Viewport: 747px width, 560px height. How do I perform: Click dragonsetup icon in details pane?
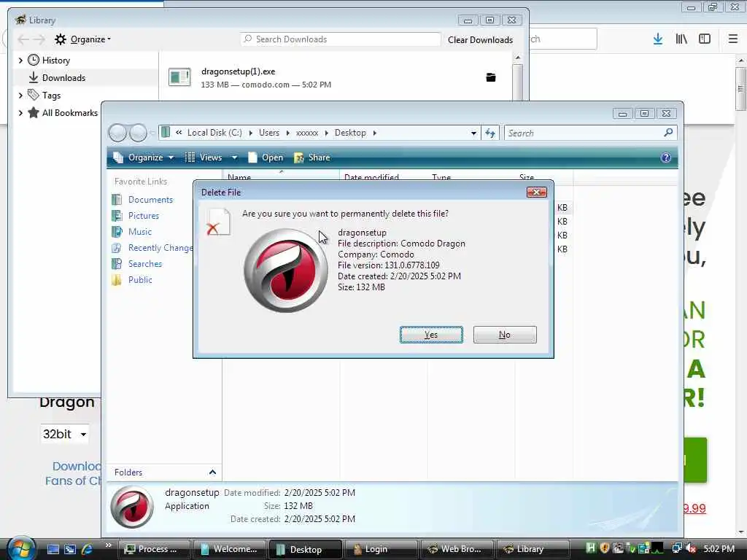coord(132,507)
